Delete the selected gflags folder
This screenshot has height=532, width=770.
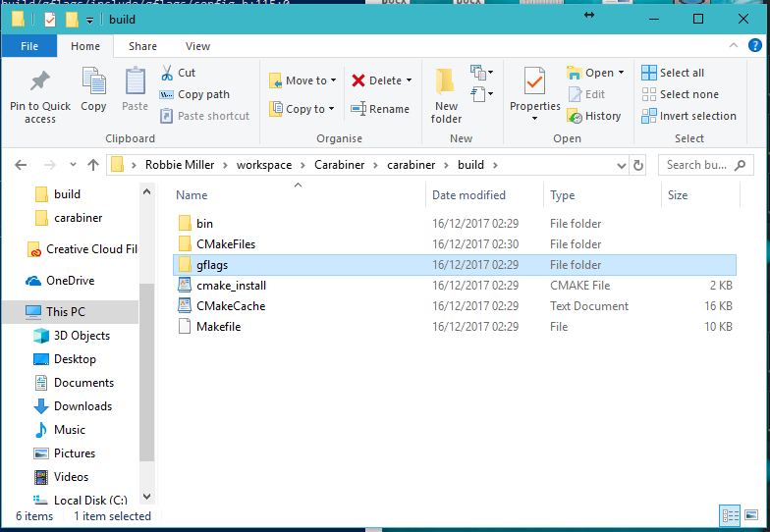[377, 80]
